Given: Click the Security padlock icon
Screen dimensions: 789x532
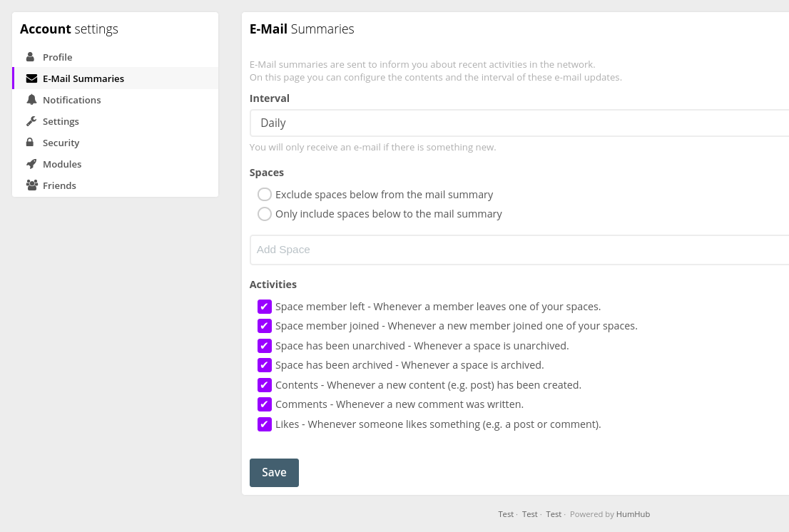Looking at the screenshot, I should (31, 142).
